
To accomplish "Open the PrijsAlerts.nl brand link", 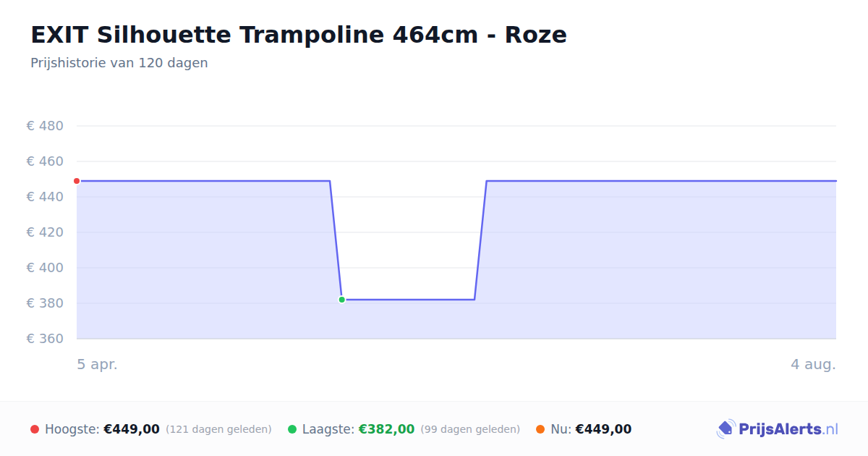I will [x=778, y=429].
